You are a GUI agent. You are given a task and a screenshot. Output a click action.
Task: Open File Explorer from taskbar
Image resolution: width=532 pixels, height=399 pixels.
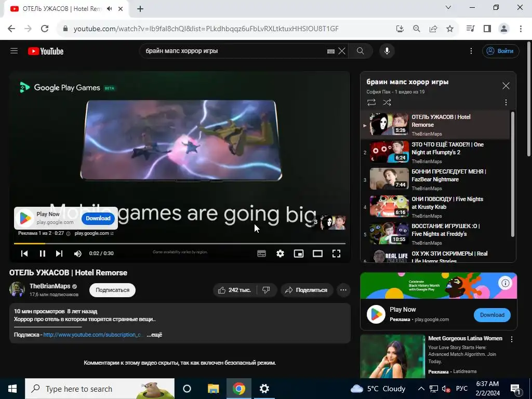pos(213,389)
